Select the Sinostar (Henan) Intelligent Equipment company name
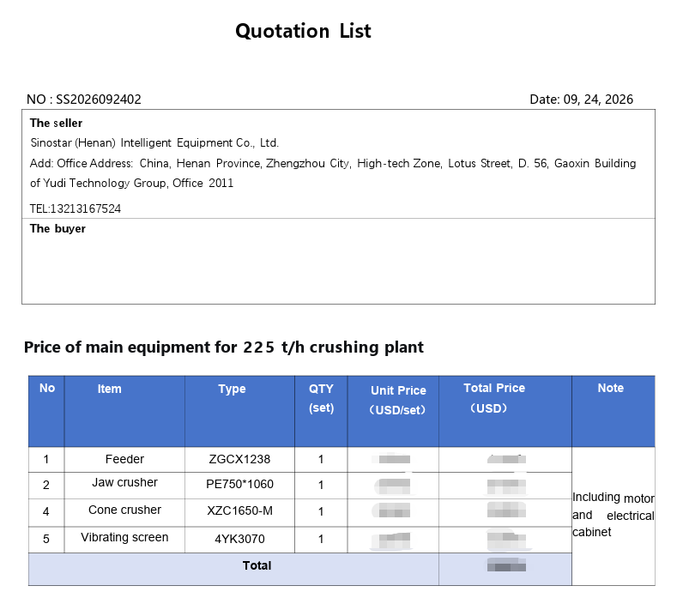Viewport: 683px width, 616px height. [154, 143]
